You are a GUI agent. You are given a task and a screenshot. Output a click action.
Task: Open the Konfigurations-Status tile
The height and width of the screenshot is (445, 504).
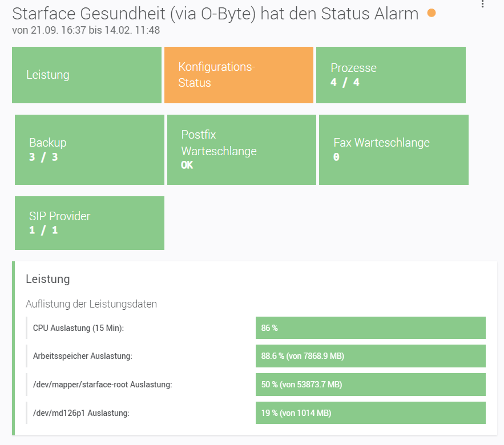tap(239, 75)
